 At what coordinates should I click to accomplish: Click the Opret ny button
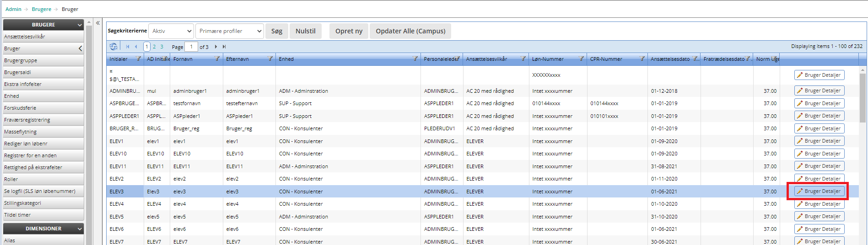(349, 31)
